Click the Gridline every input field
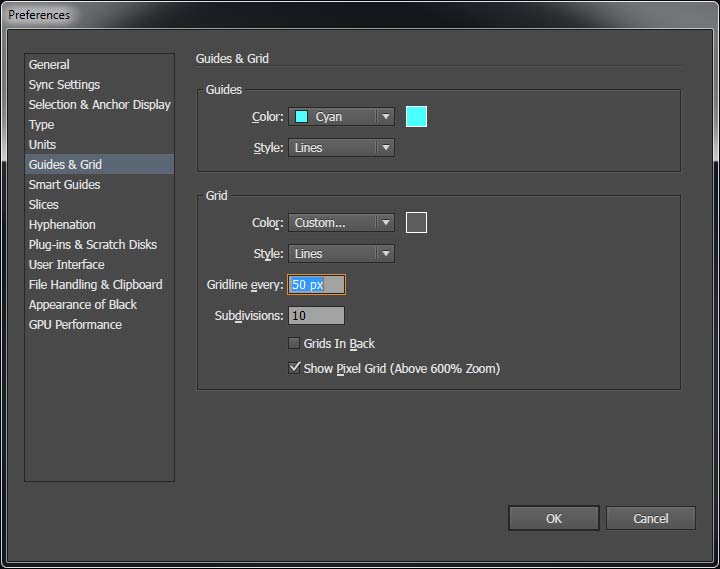Image resolution: width=720 pixels, height=569 pixels. click(x=316, y=285)
